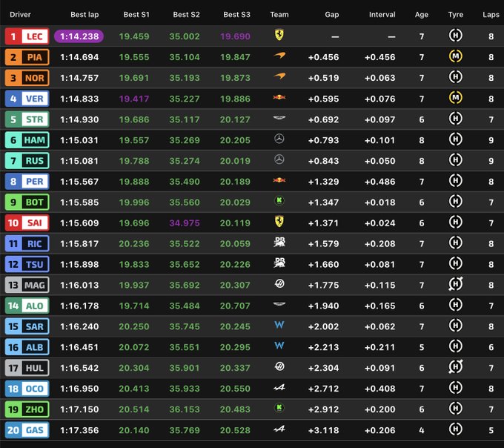Screen dimensions: 504x448
Task: Click the Red Bull logo in PER's row
Action: tap(279, 180)
